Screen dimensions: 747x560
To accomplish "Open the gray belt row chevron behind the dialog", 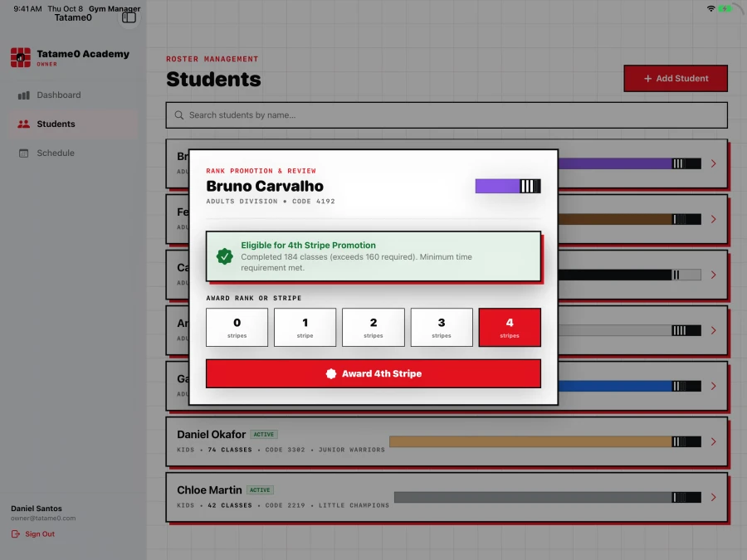I will tap(713, 330).
